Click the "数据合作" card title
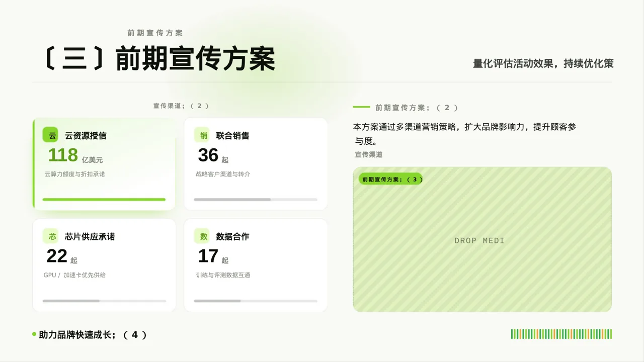The image size is (644, 362). click(x=233, y=237)
